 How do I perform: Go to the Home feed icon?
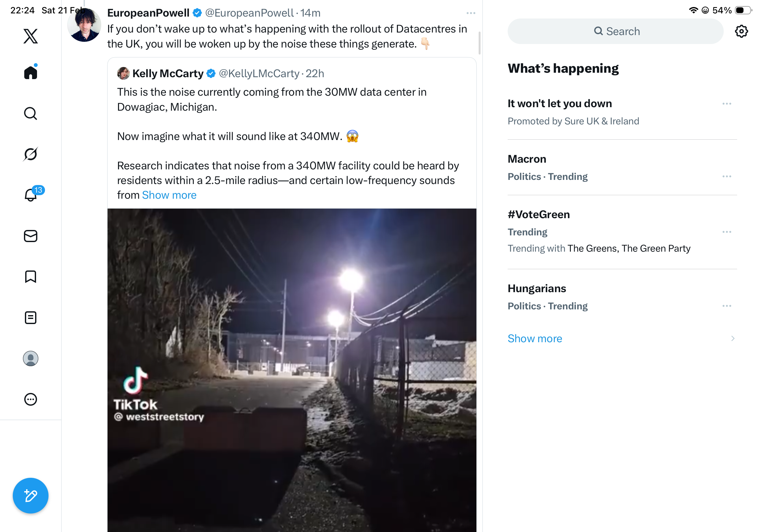[x=31, y=72]
